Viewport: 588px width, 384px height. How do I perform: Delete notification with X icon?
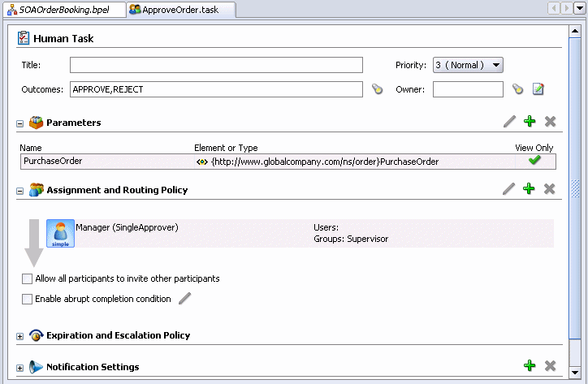coord(550,365)
